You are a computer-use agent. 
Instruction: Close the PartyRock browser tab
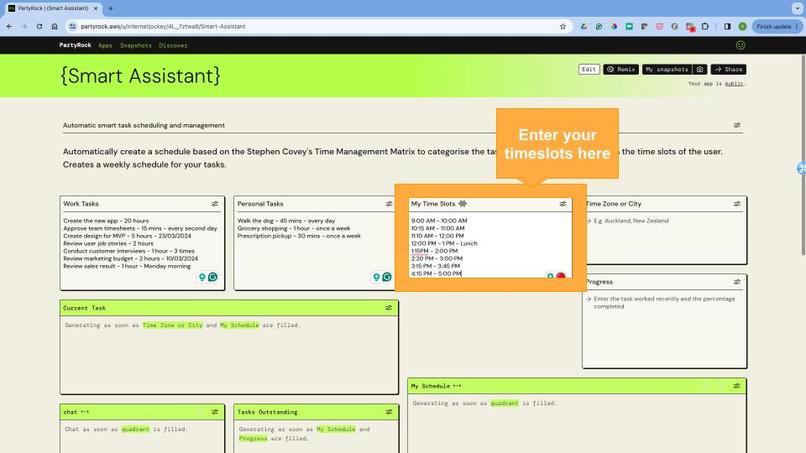(x=96, y=8)
